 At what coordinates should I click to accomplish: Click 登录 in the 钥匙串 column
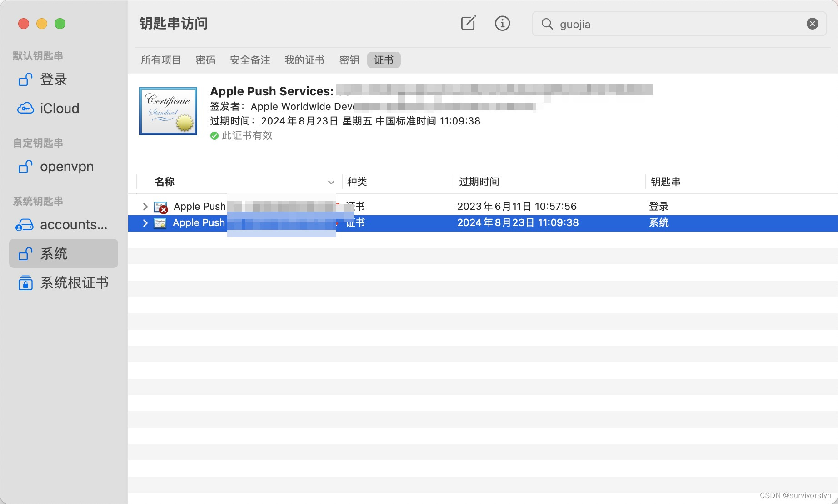point(658,206)
